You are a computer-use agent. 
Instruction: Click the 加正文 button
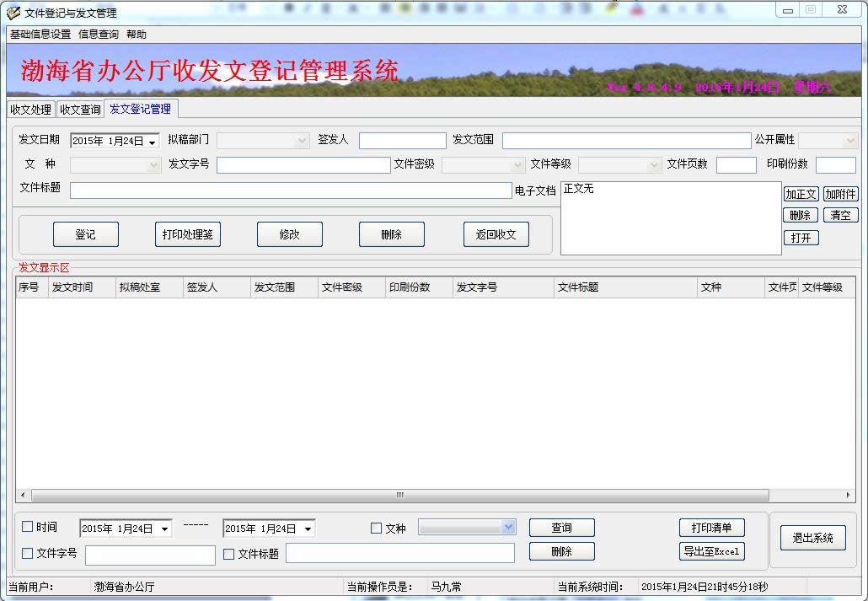point(801,194)
